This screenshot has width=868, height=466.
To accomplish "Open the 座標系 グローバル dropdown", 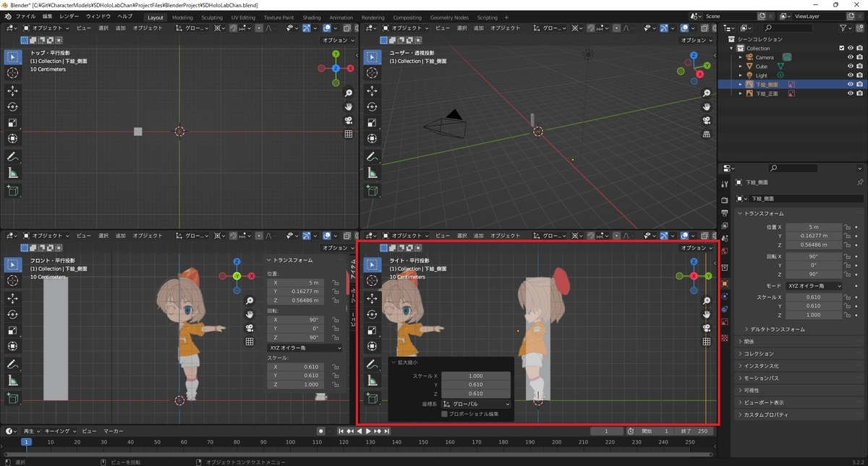I will coord(476,404).
